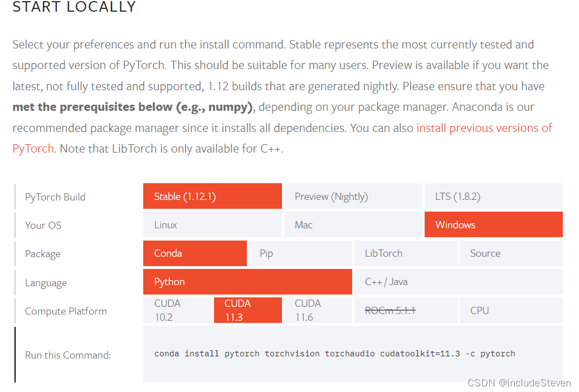
Task: Click the conda install command text
Action: pyautogui.click(x=334, y=354)
